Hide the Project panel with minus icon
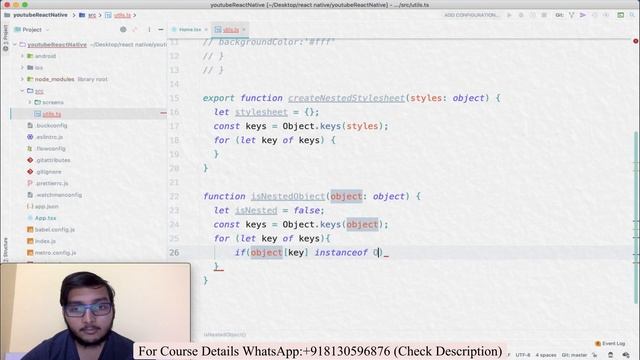Screen dimensions: 640x360 click(161, 29)
